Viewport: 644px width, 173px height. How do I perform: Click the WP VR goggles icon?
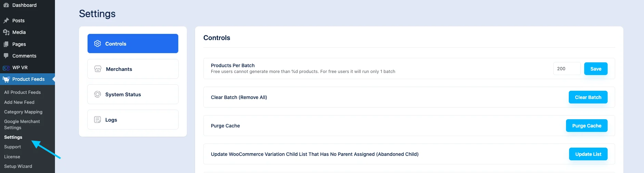(x=6, y=68)
